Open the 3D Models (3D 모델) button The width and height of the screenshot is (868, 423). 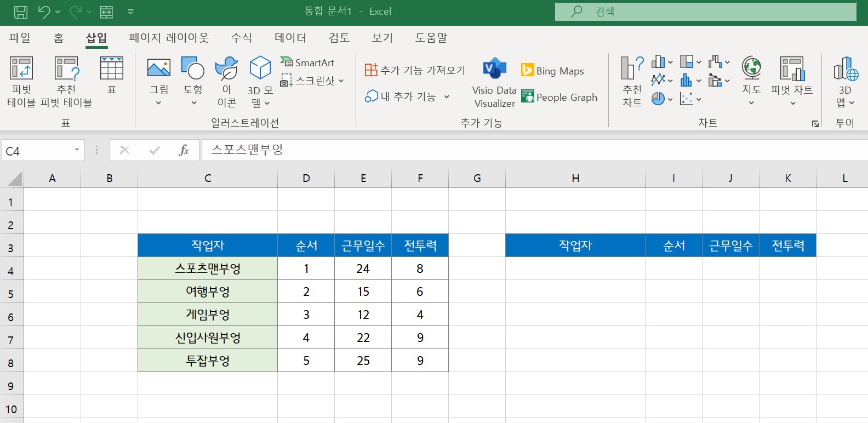(x=260, y=81)
